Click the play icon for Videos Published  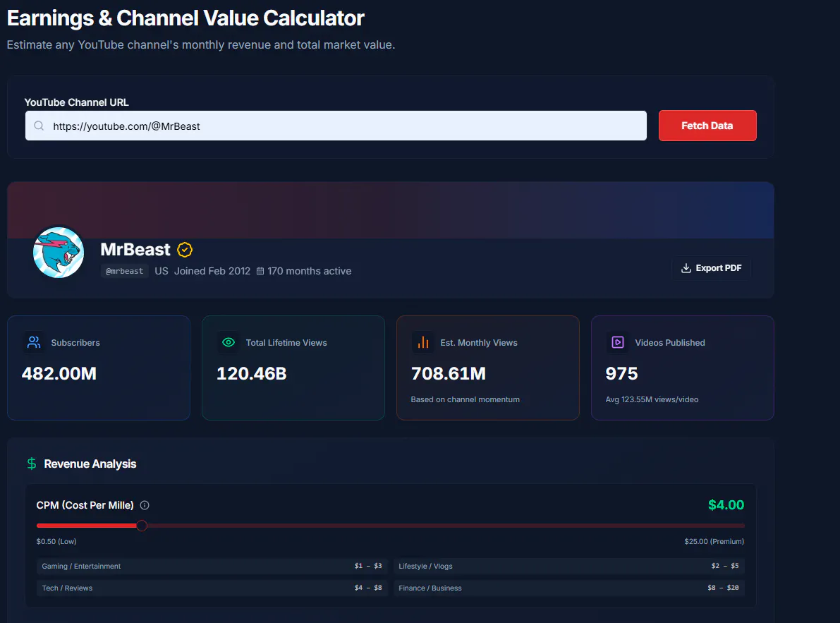coord(618,342)
